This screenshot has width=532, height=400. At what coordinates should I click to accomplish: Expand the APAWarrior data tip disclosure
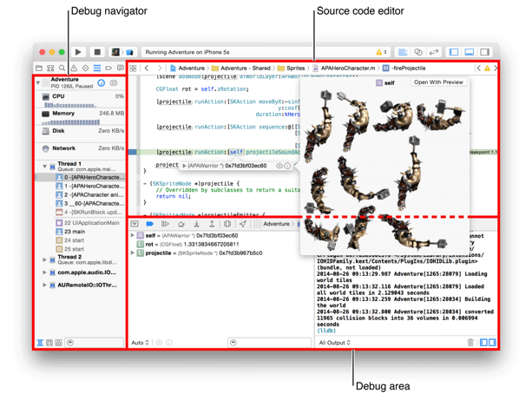click(184, 166)
